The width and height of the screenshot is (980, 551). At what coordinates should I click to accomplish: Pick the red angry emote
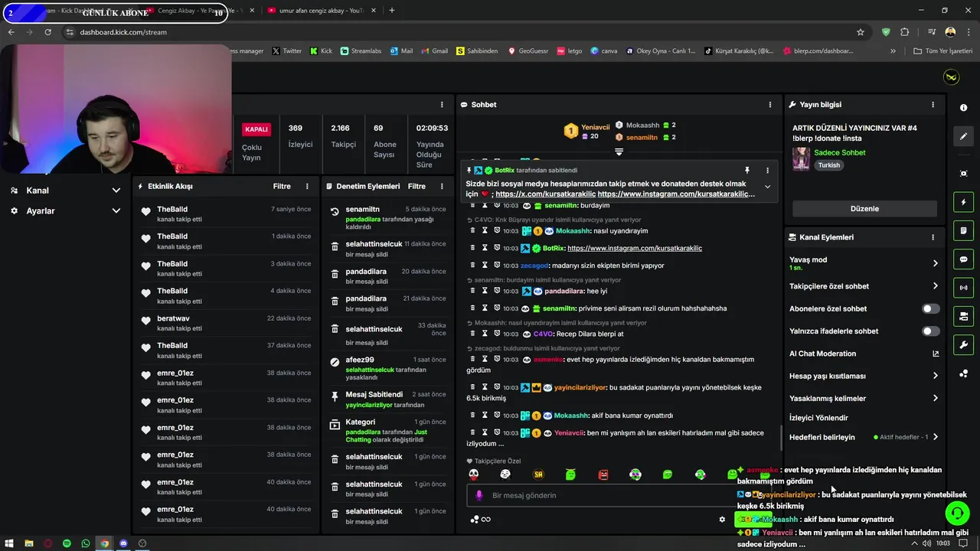603,474
